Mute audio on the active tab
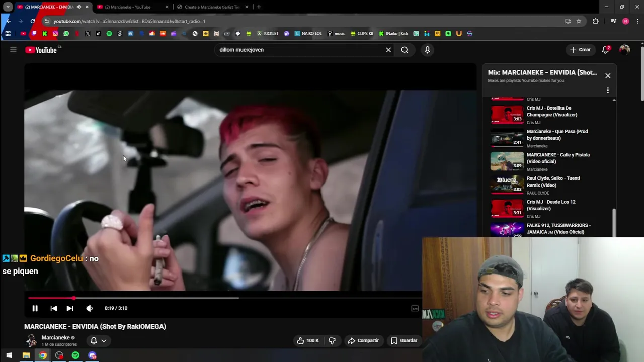 [79, 7]
